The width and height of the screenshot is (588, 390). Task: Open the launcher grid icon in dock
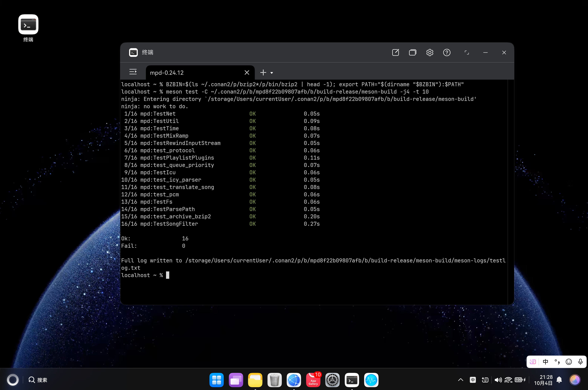point(216,380)
